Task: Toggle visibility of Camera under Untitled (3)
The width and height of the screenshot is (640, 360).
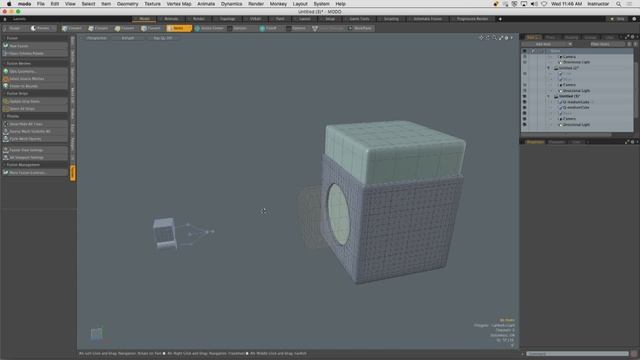Action: (524, 119)
